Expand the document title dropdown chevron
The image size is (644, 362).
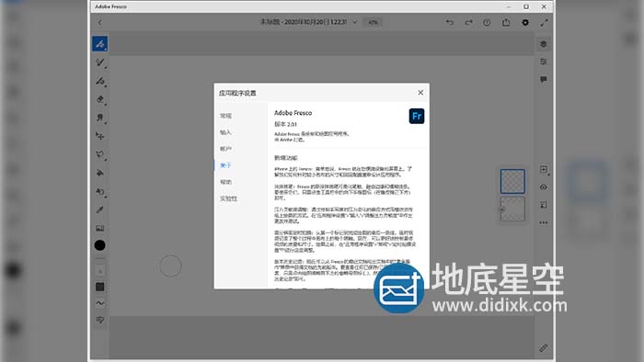point(355,22)
